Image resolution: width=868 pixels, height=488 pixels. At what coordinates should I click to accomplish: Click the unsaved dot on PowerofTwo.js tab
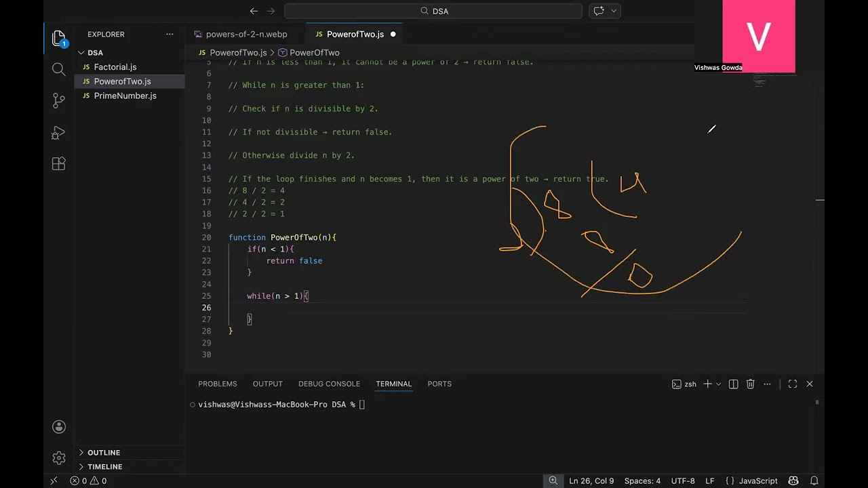[393, 34]
